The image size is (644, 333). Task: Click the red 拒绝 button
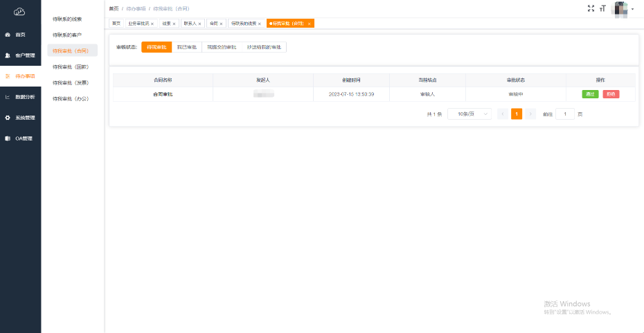[611, 94]
